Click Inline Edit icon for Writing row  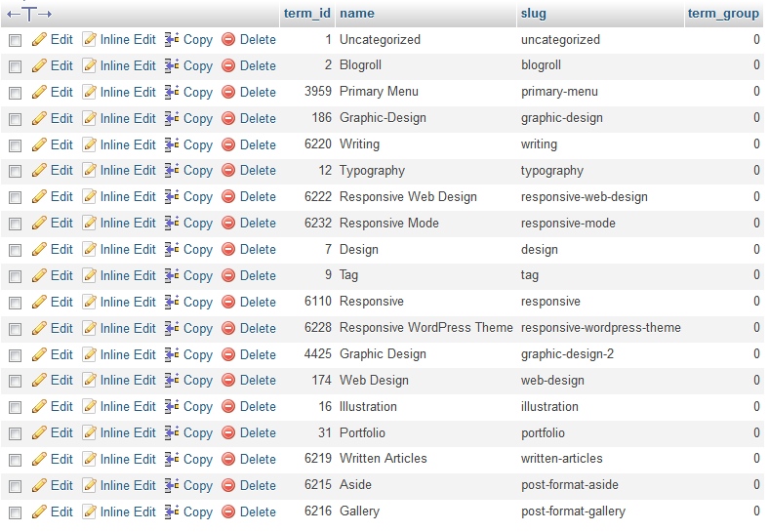89,144
